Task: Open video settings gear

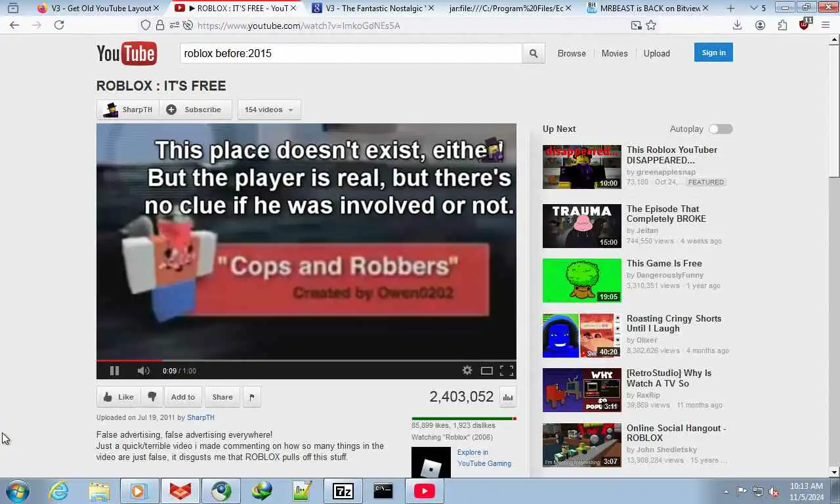Action: pyautogui.click(x=467, y=370)
